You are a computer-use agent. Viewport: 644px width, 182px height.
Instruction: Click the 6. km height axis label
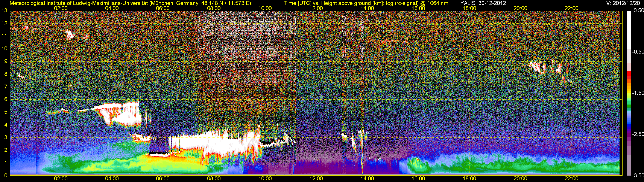pos(6,100)
